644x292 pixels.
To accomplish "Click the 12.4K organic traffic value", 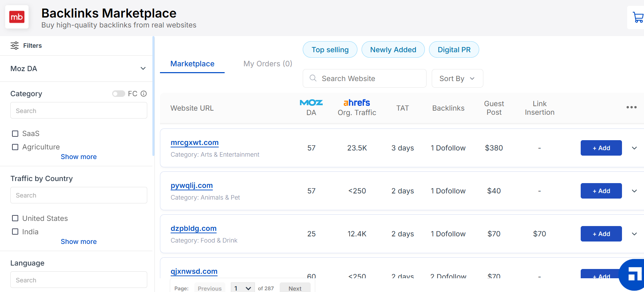I will [357, 234].
